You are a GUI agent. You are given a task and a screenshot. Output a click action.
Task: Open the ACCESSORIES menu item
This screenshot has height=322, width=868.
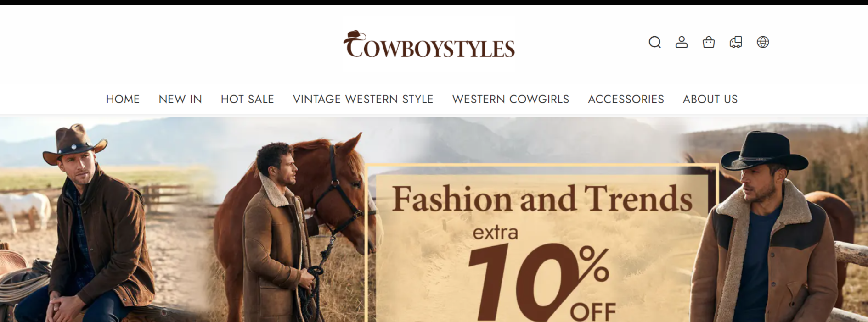[626, 99]
